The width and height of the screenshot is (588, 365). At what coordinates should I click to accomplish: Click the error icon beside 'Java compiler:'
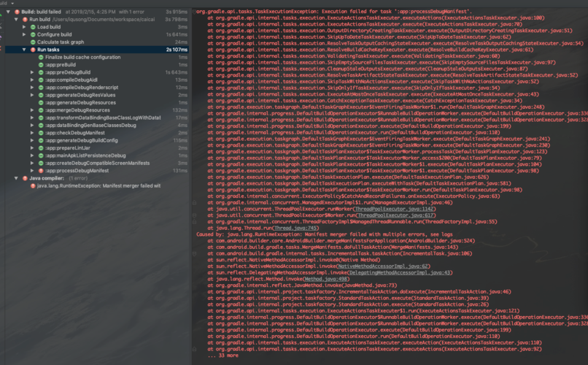click(x=25, y=178)
